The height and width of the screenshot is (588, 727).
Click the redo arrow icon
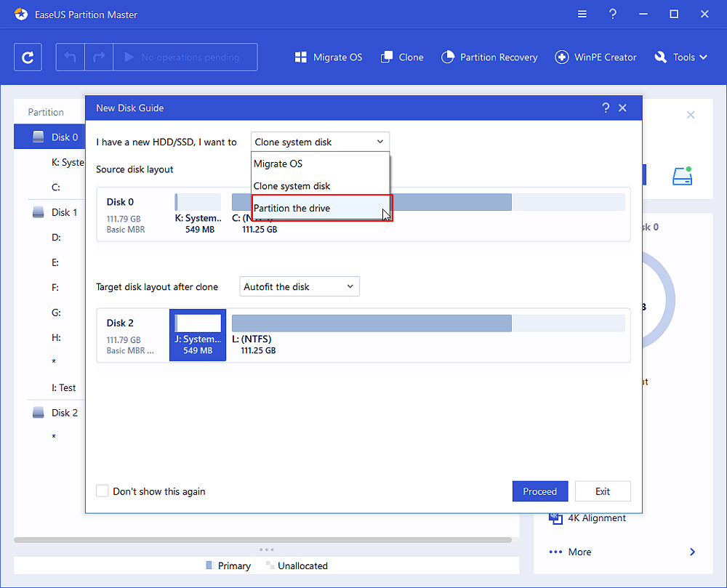[99, 57]
